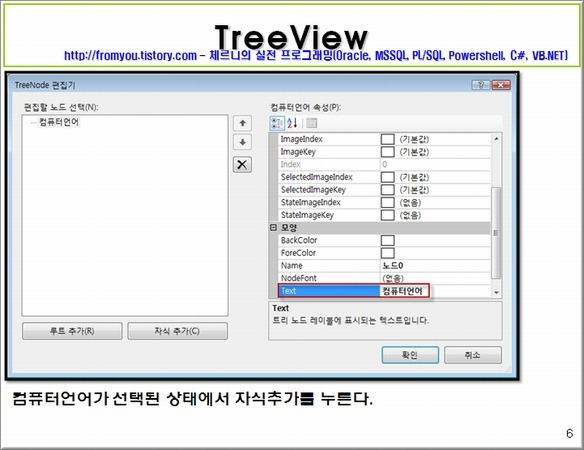Collapse the 모양 property category
This screenshot has height=450, width=584.
tap(273, 228)
